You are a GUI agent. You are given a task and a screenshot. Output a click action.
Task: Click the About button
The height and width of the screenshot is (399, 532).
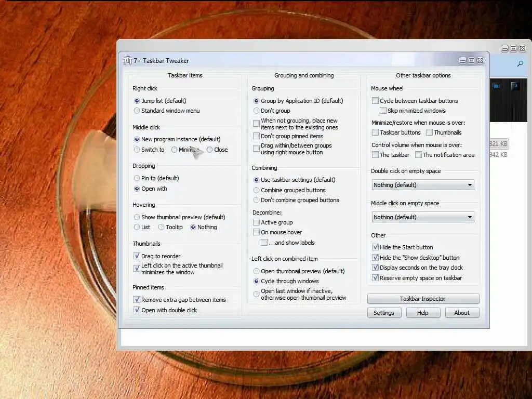[x=462, y=313]
